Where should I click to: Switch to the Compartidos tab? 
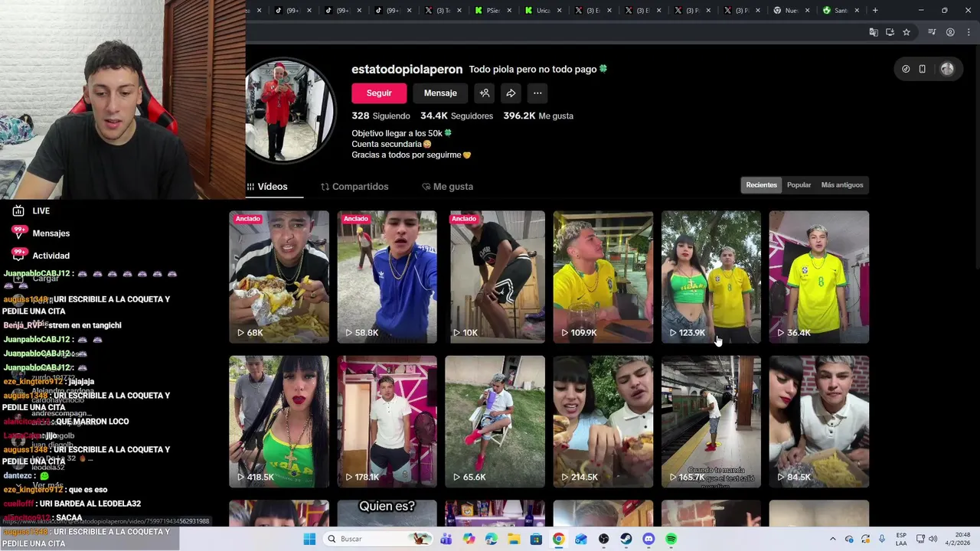[354, 187]
